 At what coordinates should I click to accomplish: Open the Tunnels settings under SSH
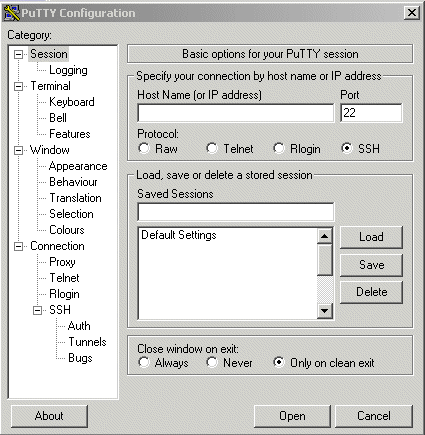[87, 342]
